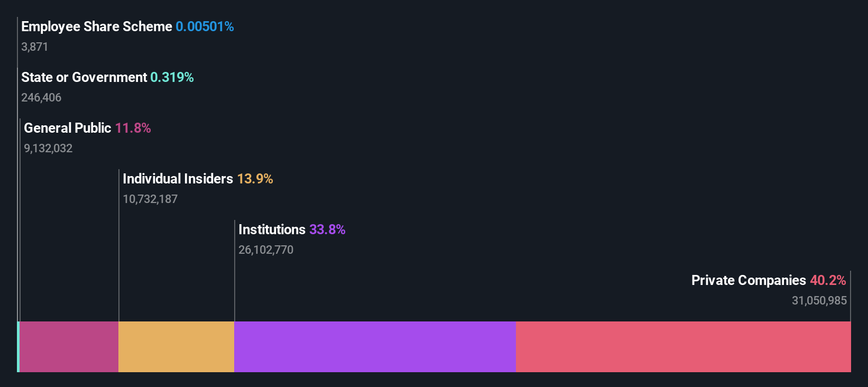
Task: Click the Private Companies label
Action: [x=749, y=280]
